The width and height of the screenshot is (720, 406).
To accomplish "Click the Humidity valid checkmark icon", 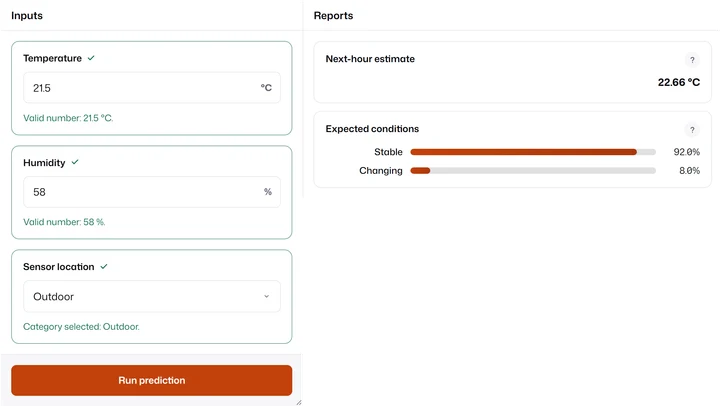I will pyautogui.click(x=75, y=162).
